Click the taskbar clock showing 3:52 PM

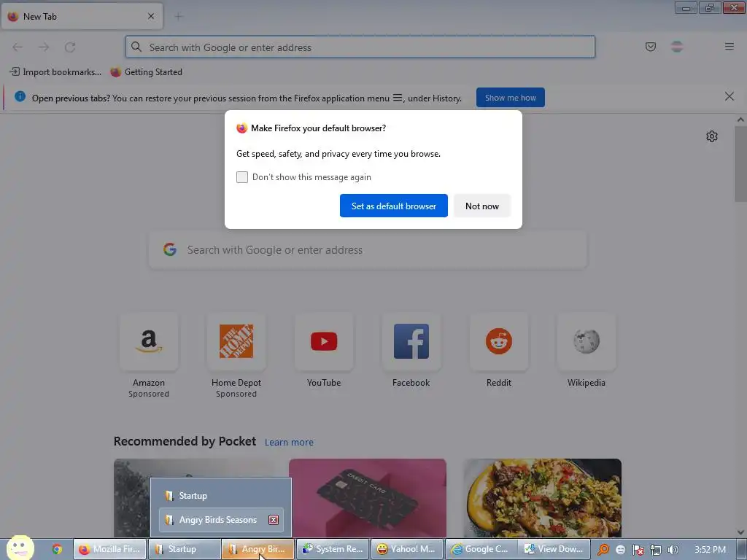point(710,550)
